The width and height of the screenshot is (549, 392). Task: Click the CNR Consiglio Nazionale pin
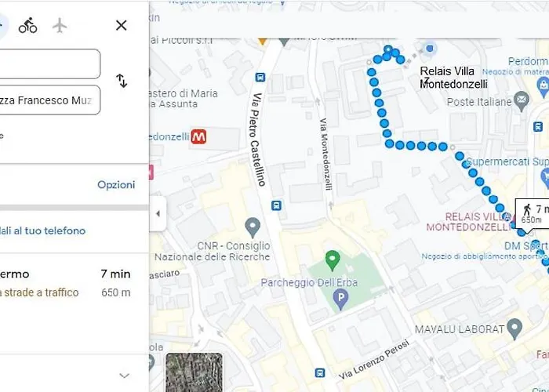coord(253,227)
